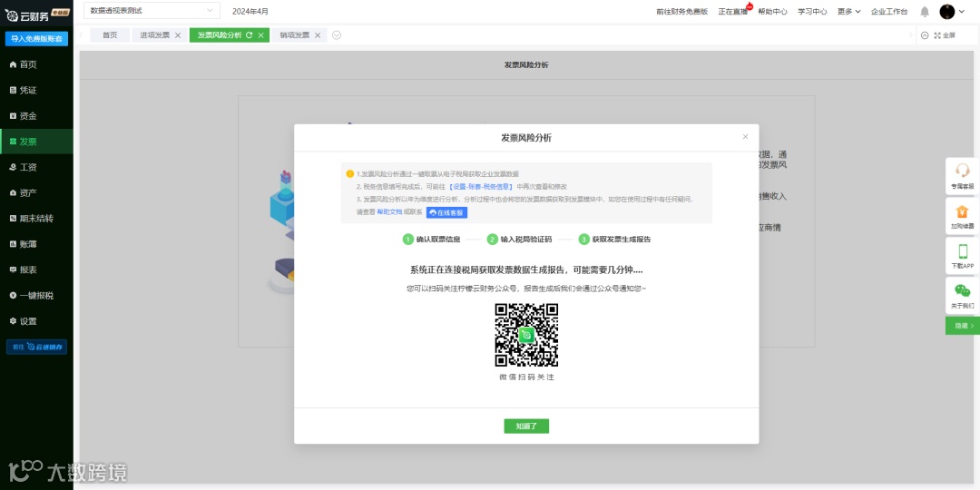Switch to the 销项发票 tab

[294, 35]
